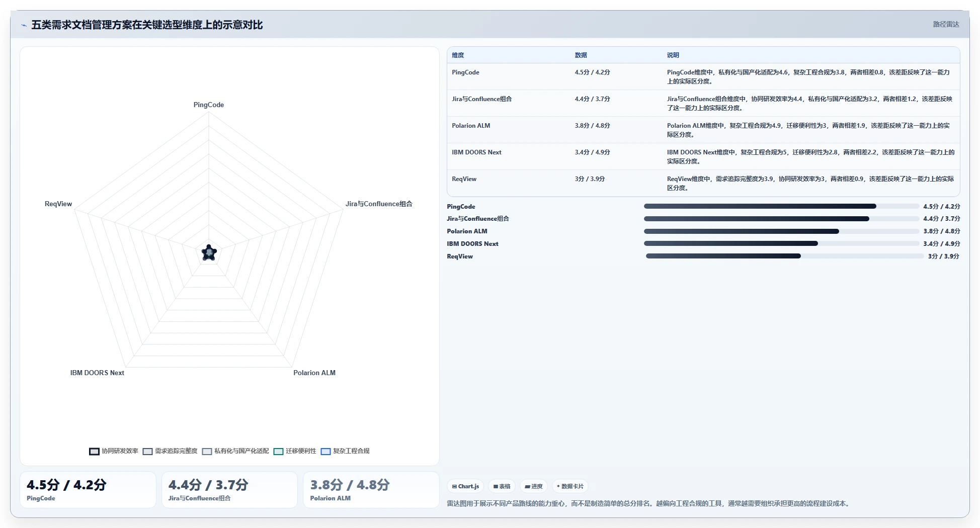Open the PingCode 4.5分 / 4.2分 card
The width and height of the screenshot is (980, 528).
tap(88, 490)
